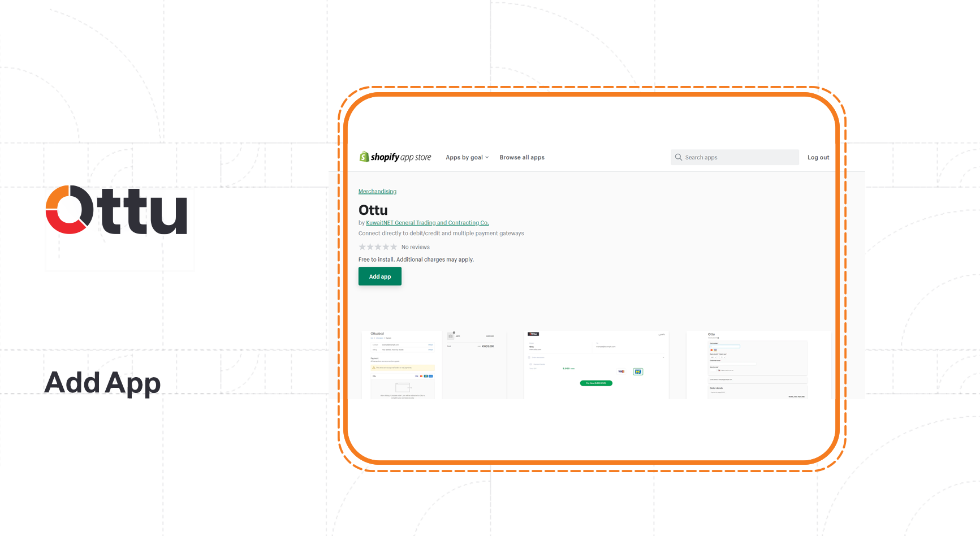The height and width of the screenshot is (536, 980).
Task: Expand the Apps by goal dropdown
Action: point(467,158)
